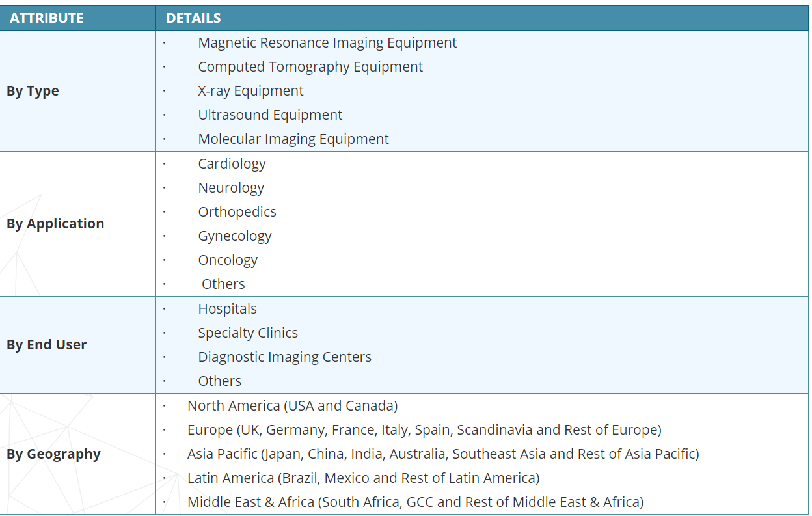The image size is (812, 516).
Task: Click the Oncology list entry
Action: pyautogui.click(x=228, y=260)
